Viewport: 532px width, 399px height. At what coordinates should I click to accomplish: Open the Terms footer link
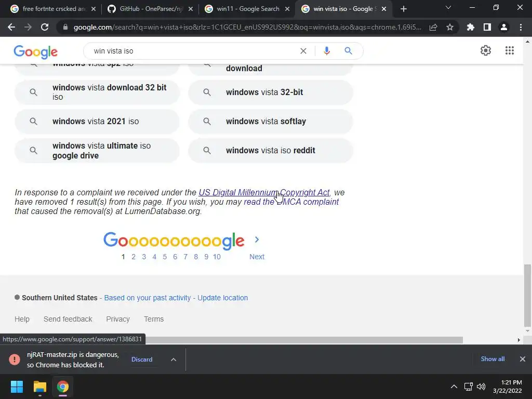[x=154, y=319]
